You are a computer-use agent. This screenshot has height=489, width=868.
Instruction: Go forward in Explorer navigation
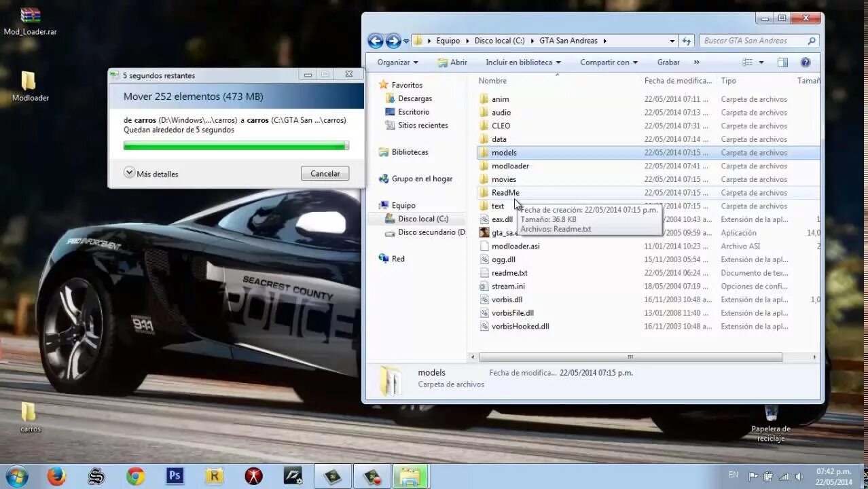click(x=393, y=41)
